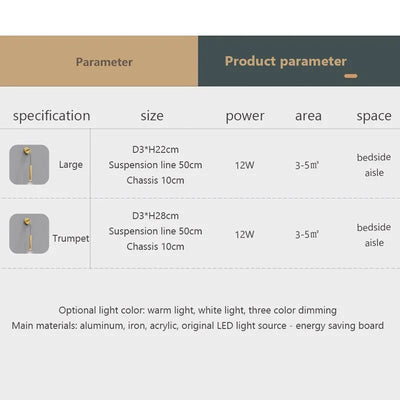The image size is (400, 400).
Task: Click the Optional light color description line
Action: [x=198, y=310]
